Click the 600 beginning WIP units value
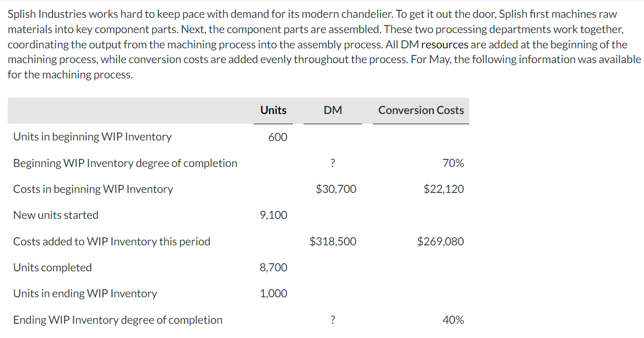Image resolution: width=644 pixels, height=338 pixels. coord(278,137)
